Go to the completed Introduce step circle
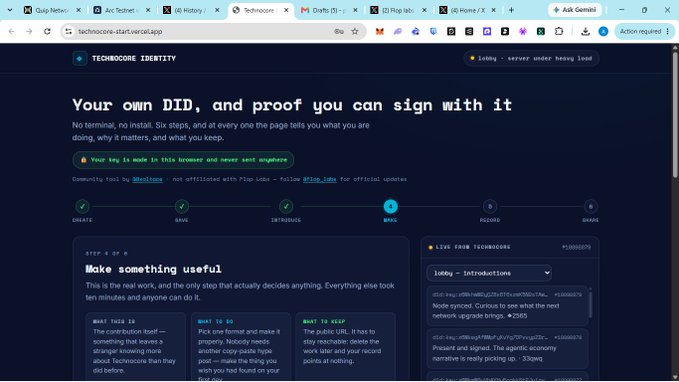679x382 pixels. pyautogui.click(x=286, y=207)
